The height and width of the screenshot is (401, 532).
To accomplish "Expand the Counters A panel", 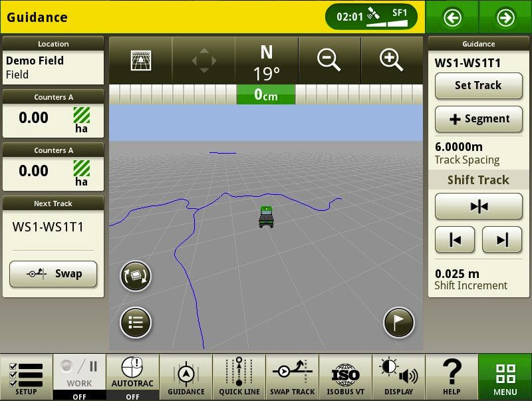I will click(53, 96).
